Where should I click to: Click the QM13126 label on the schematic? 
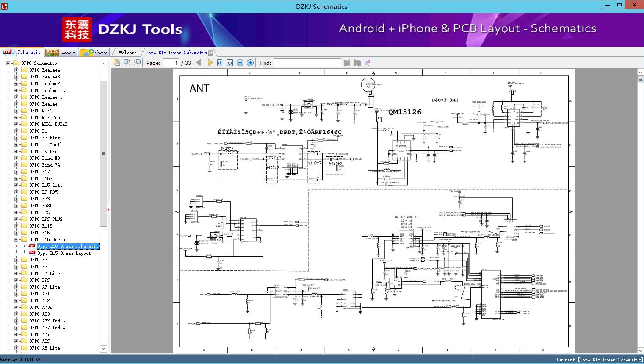coord(405,112)
